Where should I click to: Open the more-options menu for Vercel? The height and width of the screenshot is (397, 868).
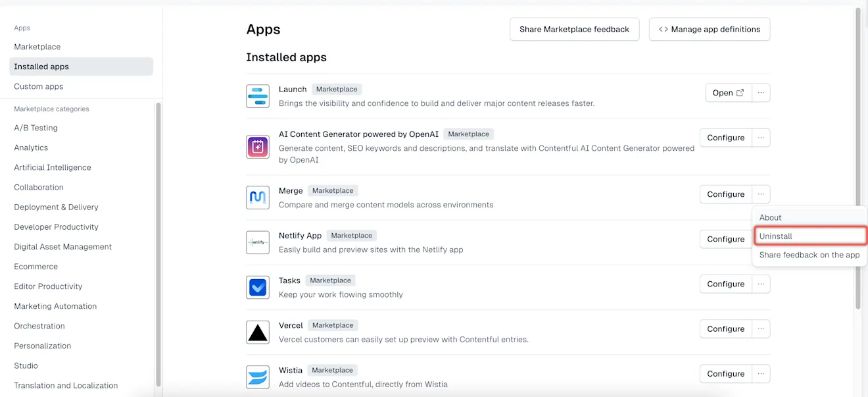[761, 329]
